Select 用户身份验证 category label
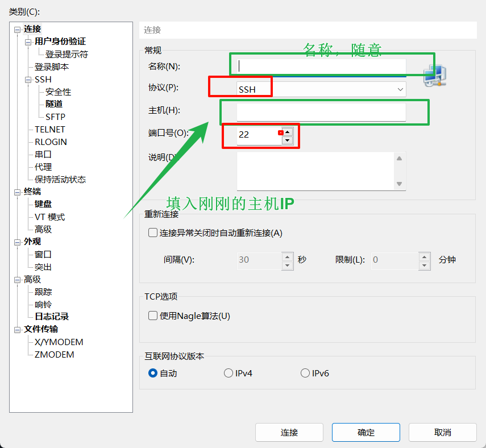The width and height of the screenshot is (486, 448). [60, 42]
